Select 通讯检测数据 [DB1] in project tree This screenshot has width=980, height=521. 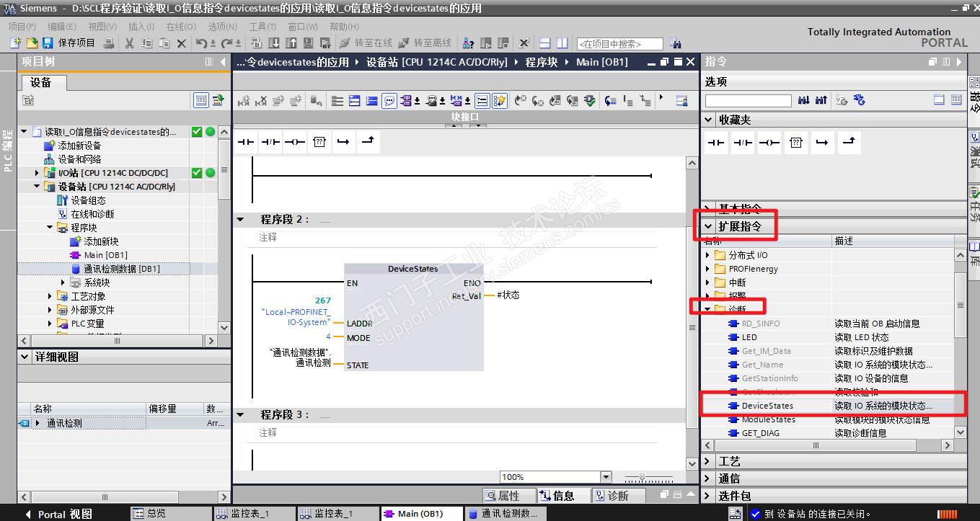(121, 269)
